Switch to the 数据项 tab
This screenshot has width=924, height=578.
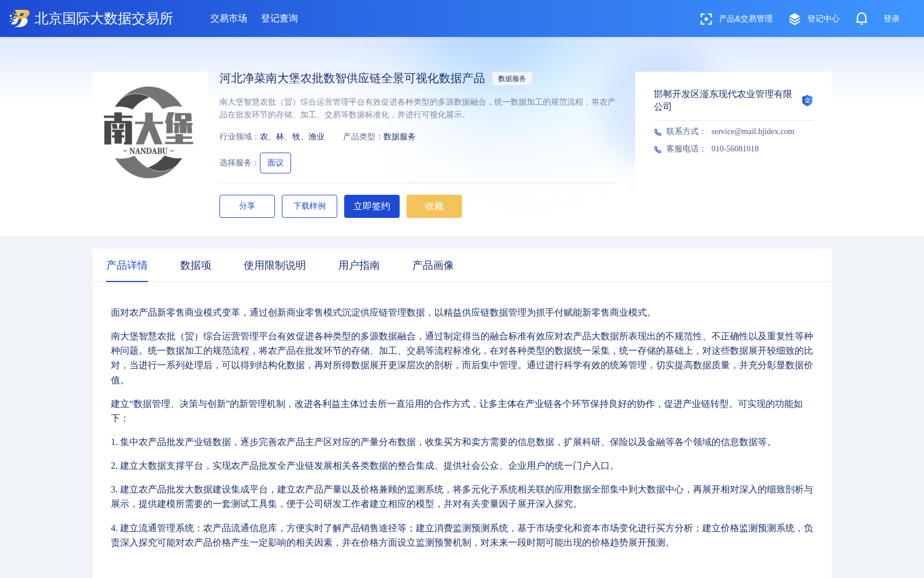coord(196,265)
